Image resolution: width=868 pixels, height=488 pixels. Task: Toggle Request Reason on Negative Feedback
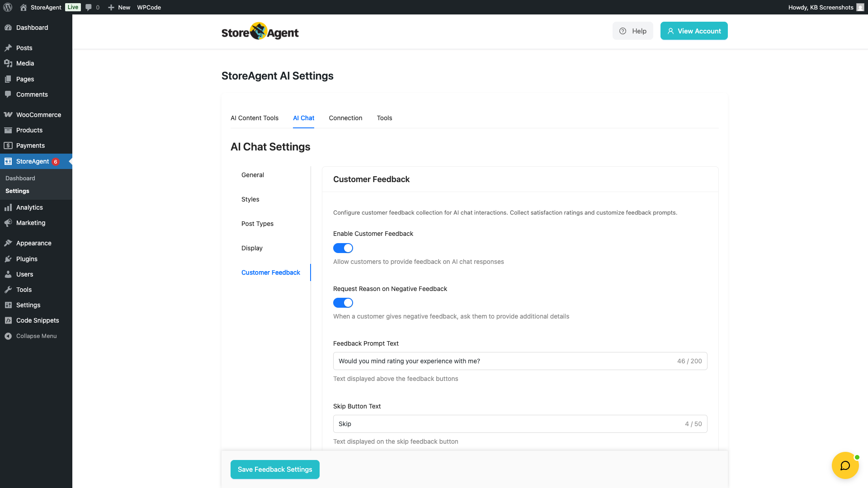(343, 303)
